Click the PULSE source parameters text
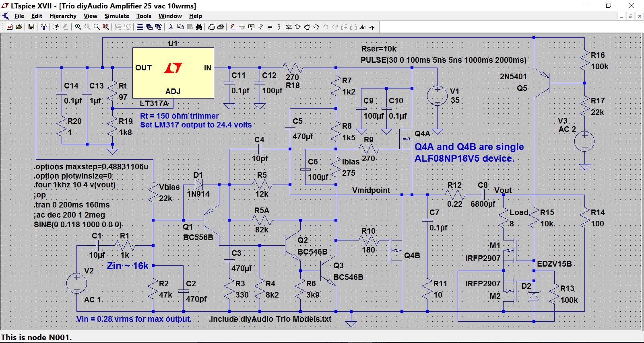The image size is (644, 343). click(x=444, y=60)
